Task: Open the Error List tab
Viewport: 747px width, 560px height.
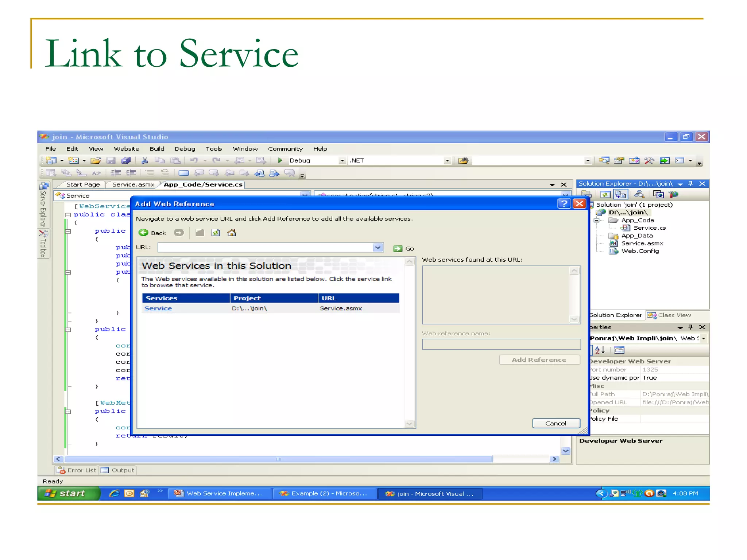Action: tap(76, 470)
